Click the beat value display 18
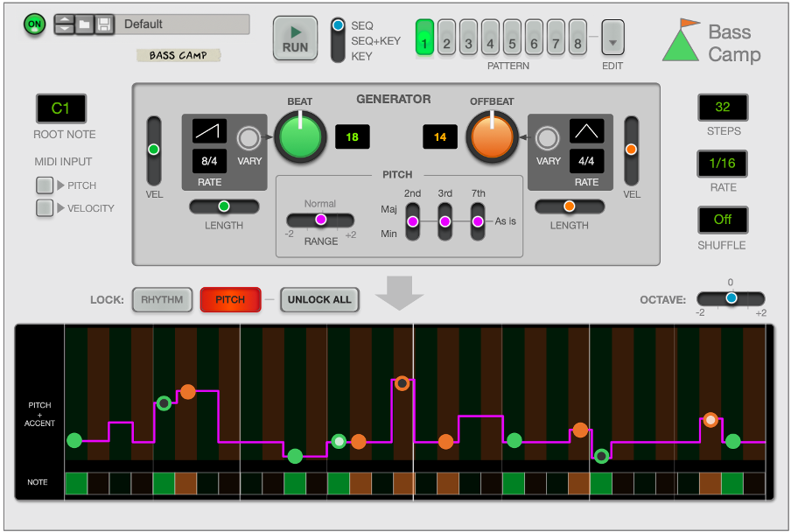Image resolution: width=791 pixels, height=532 pixels. (352, 136)
